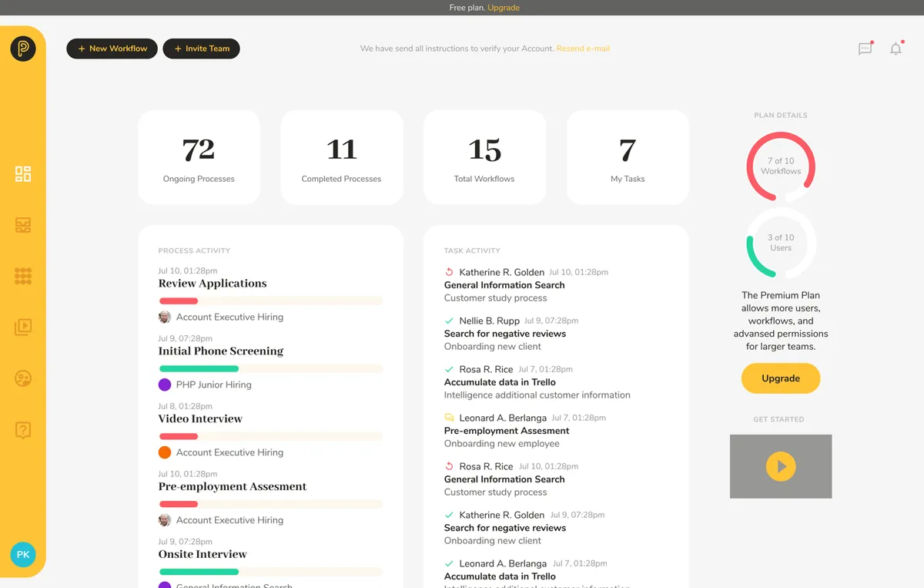Click the Resend e-mail link
Screen dimensions: 924x588
pyautogui.click(x=583, y=49)
